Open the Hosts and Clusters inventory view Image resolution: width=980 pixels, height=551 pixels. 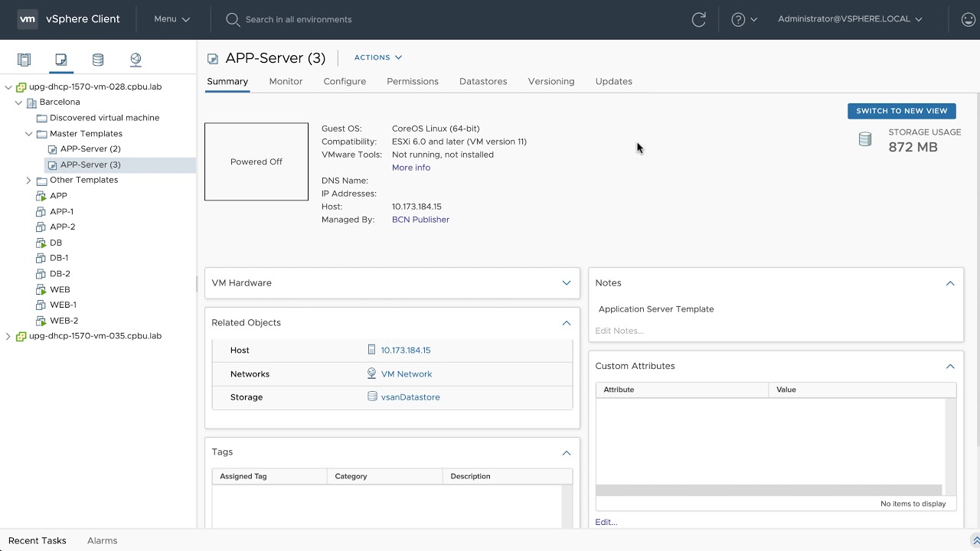click(x=24, y=60)
